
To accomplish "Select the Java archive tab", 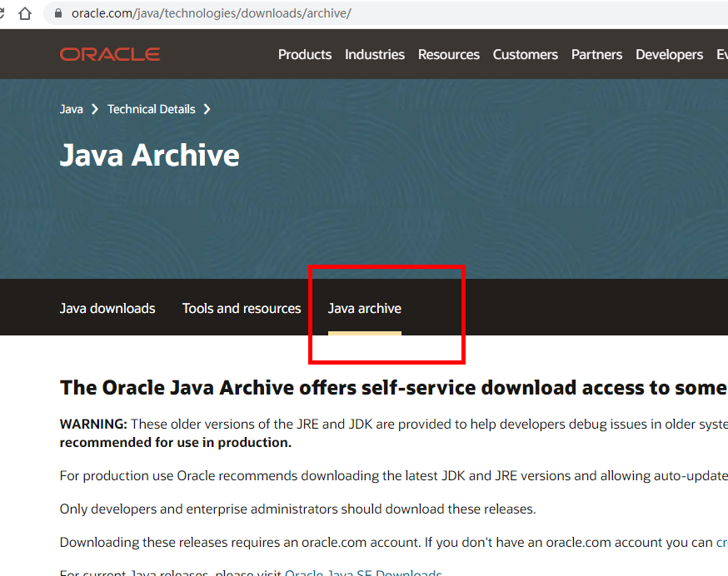I will (x=365, y=308).
